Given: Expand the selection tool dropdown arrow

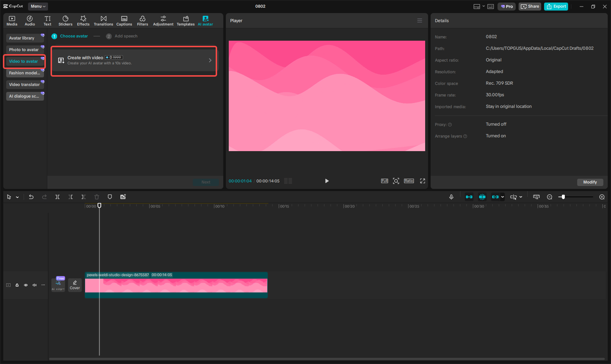Looking at the screenshot, I should click(16, 197).
